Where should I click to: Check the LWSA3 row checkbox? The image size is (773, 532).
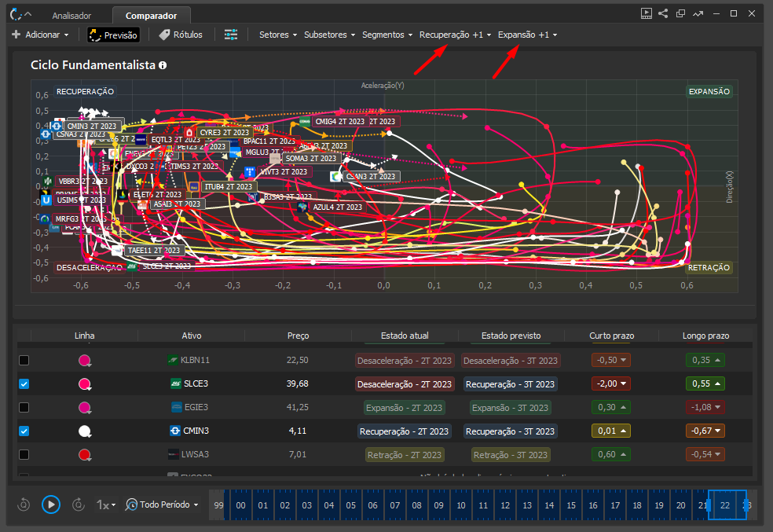[x=24, y=454]
